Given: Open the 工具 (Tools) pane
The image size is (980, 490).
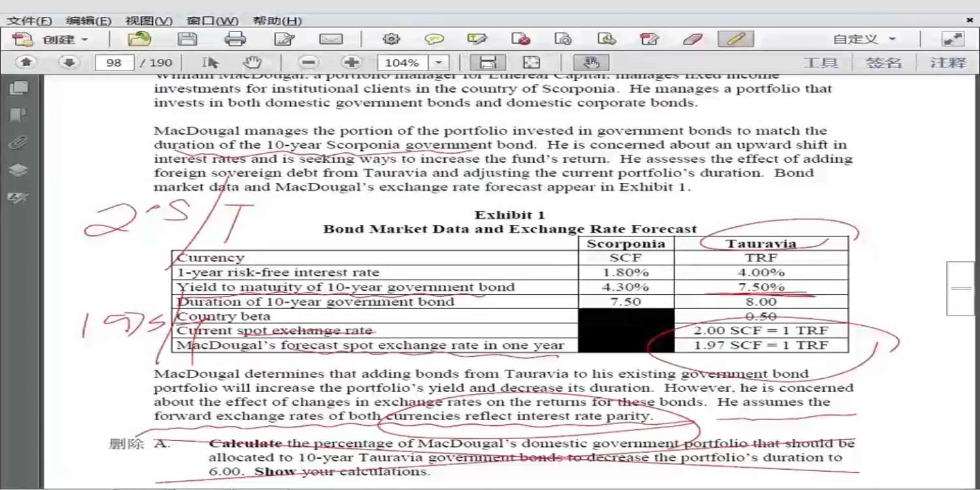Looking at the screenshot, I should tap(820, 63).
